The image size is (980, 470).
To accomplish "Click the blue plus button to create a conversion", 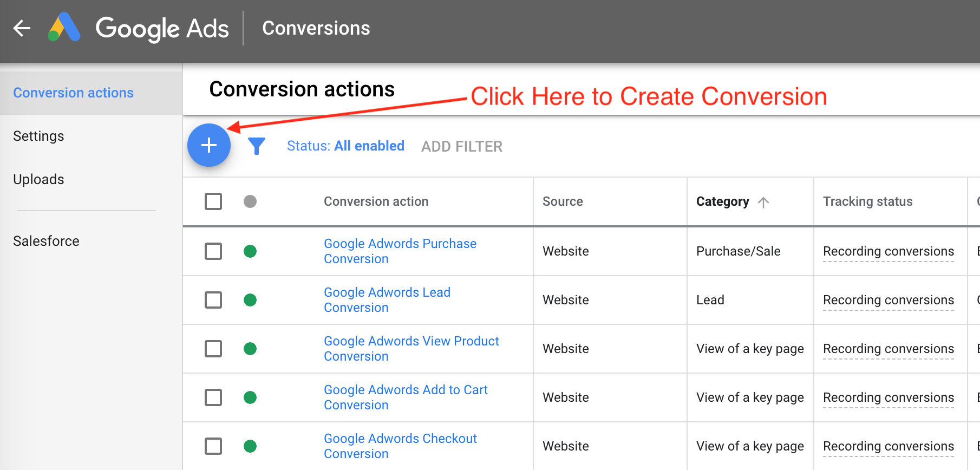I will (209, 145).
